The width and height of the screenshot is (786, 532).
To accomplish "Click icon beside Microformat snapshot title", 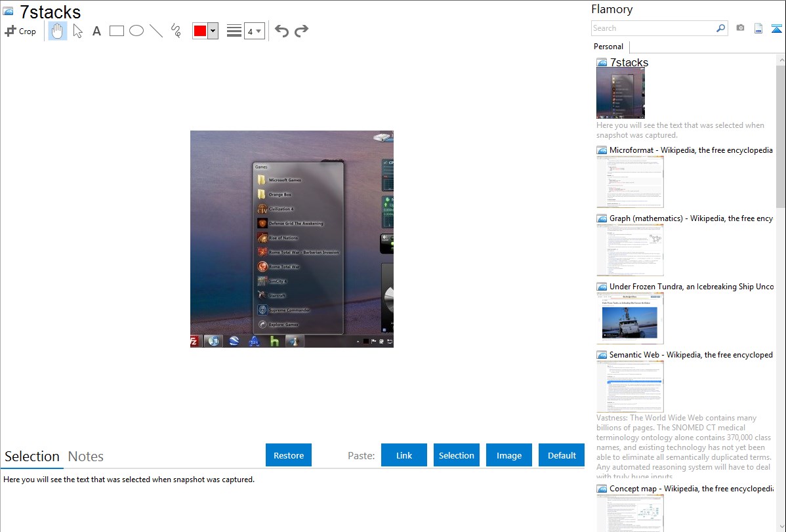I will [x=602, y=150].
